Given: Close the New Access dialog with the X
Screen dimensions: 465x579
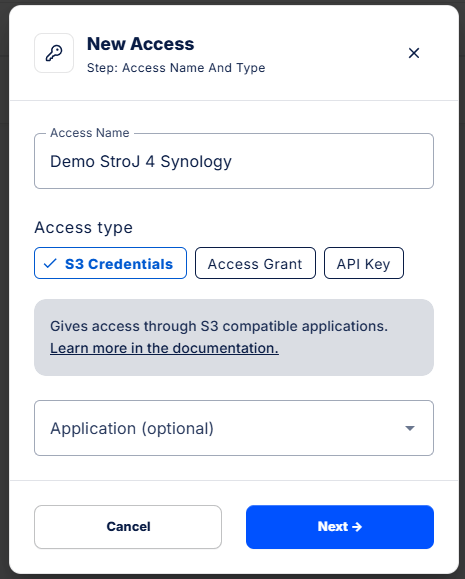Looking at the screenshot, I should 414,53.
